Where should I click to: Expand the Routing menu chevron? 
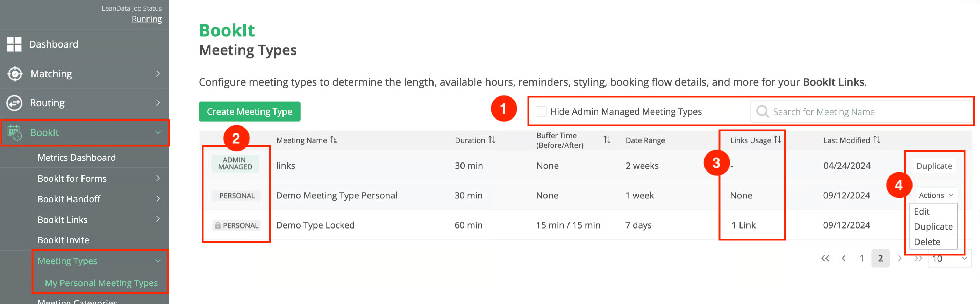[x=158, y=103]
